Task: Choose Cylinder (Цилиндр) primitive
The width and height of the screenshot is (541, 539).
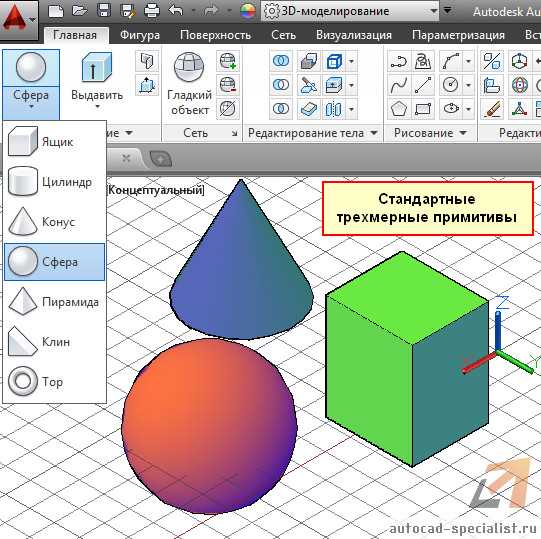Action: click(x=55, y=182)
